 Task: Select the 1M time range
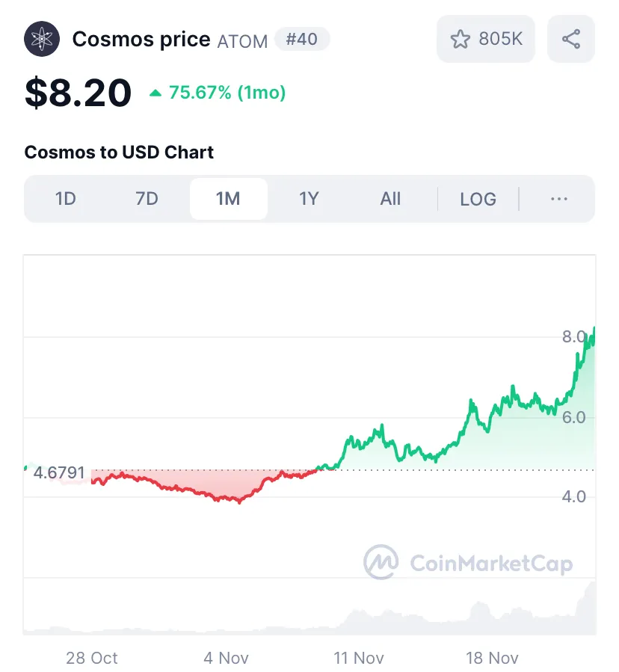(x=229, y=199)
